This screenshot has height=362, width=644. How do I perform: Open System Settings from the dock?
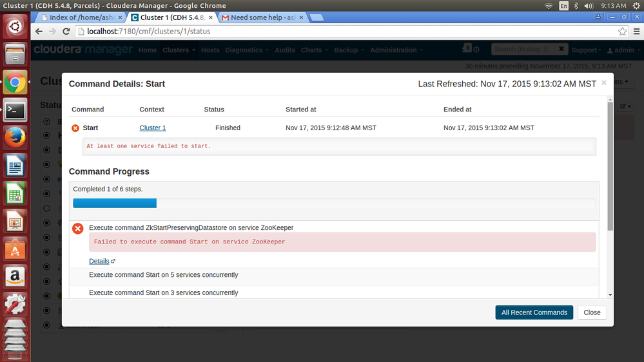[15, 305]
